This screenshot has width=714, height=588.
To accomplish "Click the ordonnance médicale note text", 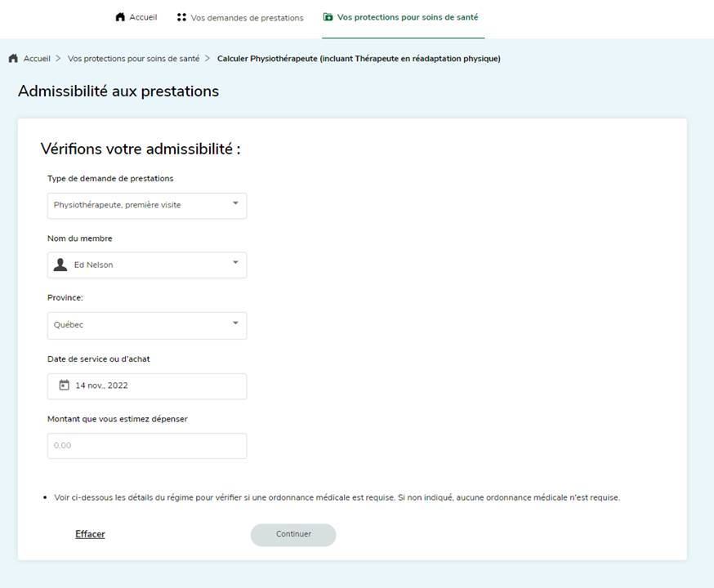I will [x=337, y=497].
